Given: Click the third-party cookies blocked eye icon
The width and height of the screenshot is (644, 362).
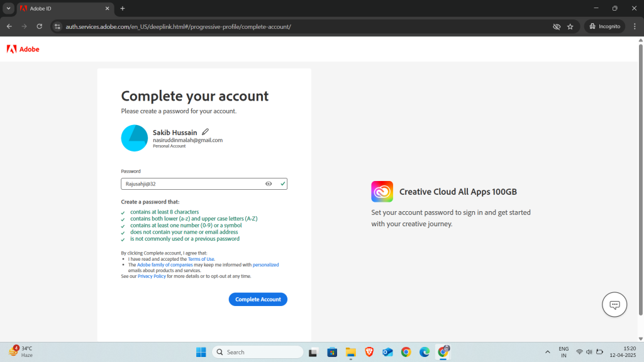Looking at the screenshot, I should (557, 26).
